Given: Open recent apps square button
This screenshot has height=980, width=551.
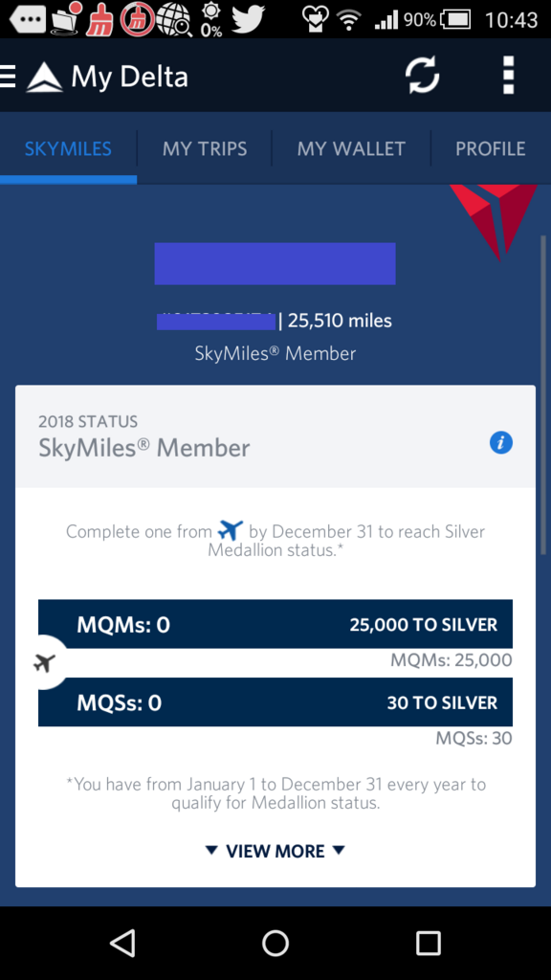Looking at the screenshot, I should pos(429,943).
